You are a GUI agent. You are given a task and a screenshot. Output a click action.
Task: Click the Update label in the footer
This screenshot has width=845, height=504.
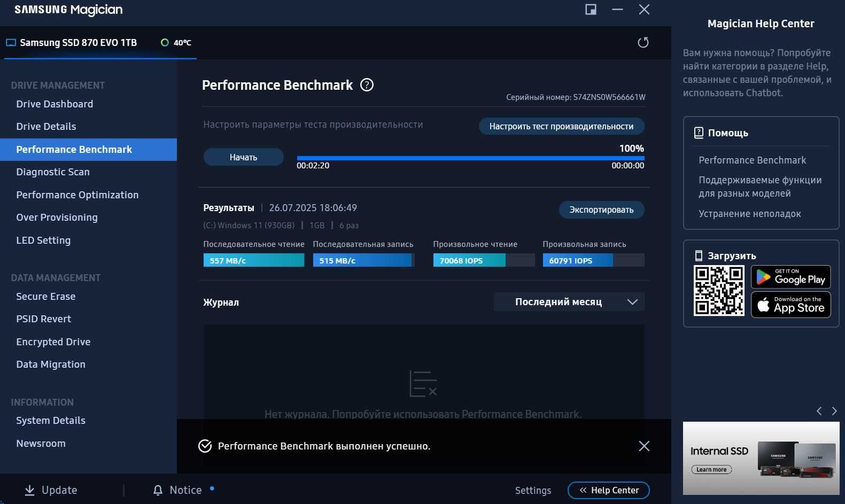pyautogui.click(x=59, y=490)
